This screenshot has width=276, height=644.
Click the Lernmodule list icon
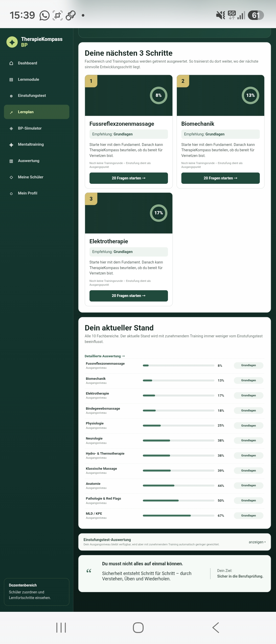11,79
